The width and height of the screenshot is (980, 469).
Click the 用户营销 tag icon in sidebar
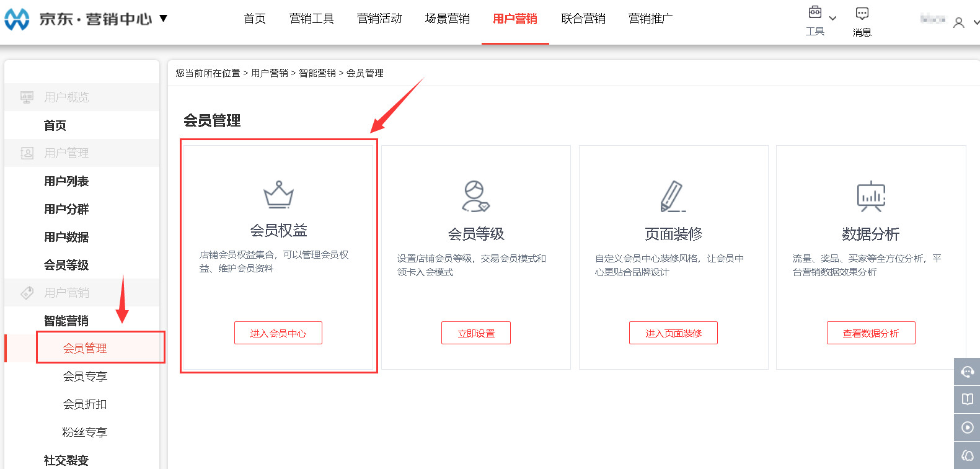(x=27, y=293)
